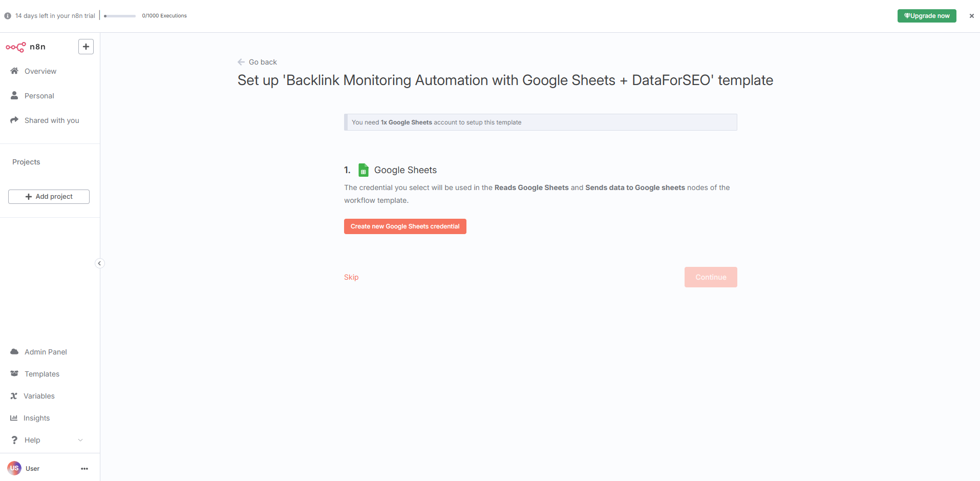Click the Projects heading
The image size is (980, 481).
pyautogui.click(x=26, y=162)
